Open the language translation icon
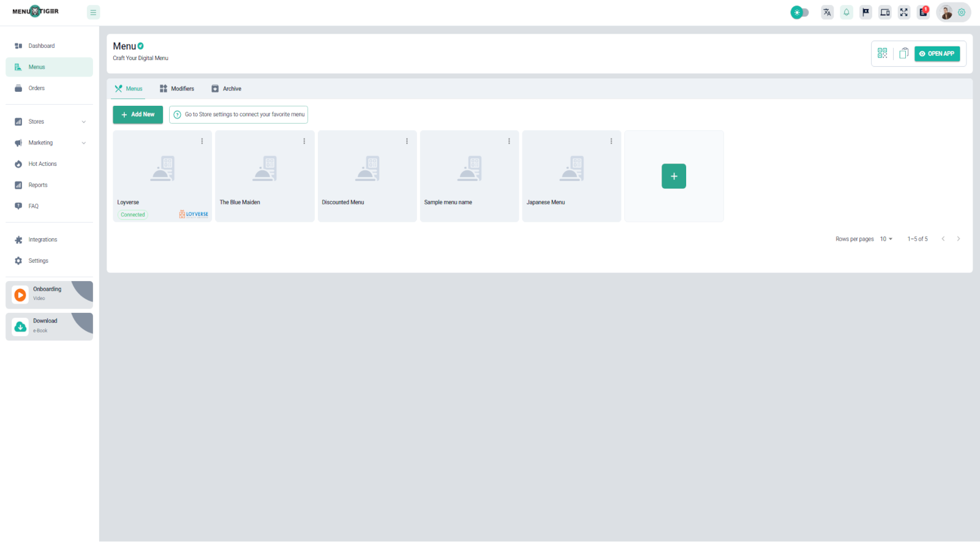Image resolution: width=980 pixels, height=551 pixels. coord(827,12)
